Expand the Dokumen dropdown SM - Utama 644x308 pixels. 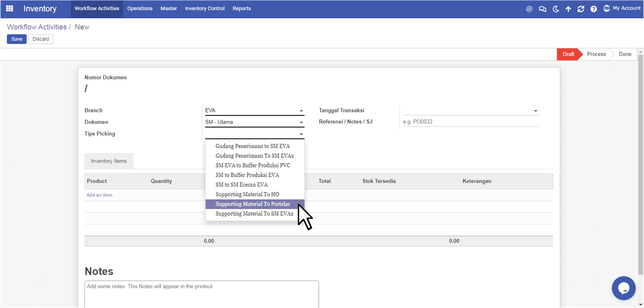[x=255, y=122]
